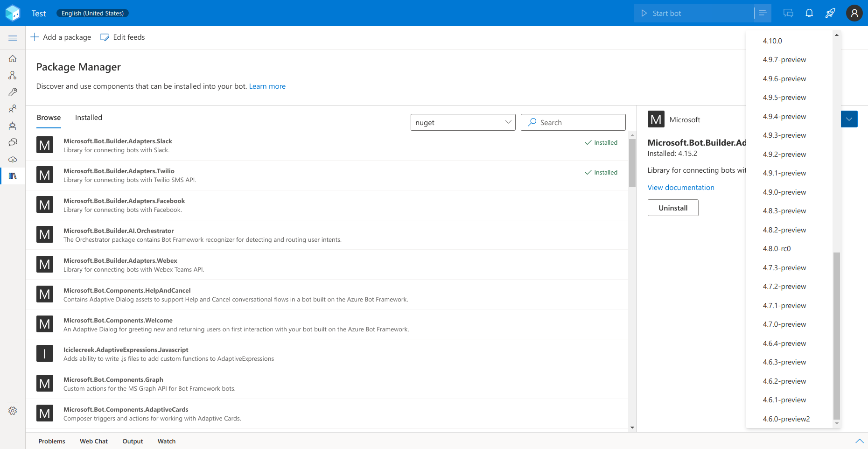Open the Problems tab
This screenshot has width=868, height=449.
52,441
